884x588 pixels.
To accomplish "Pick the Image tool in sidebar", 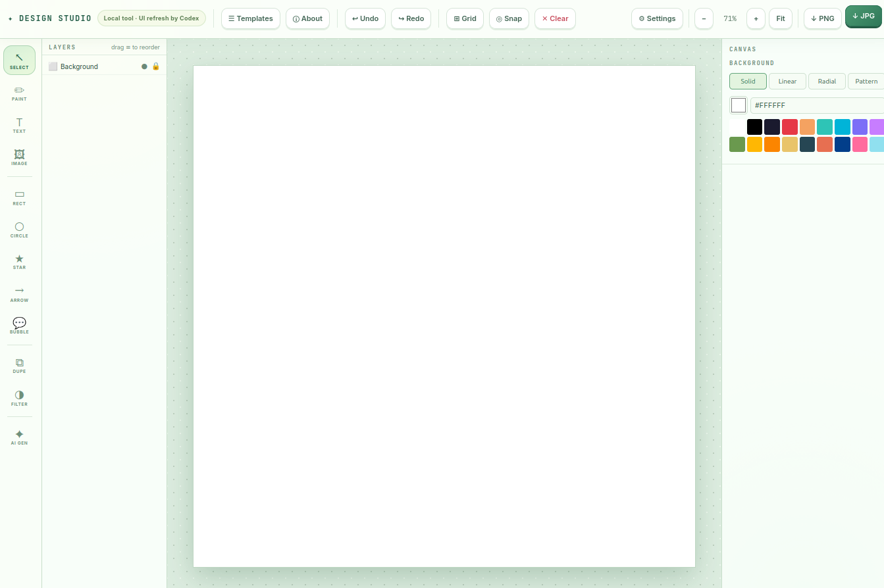I will click(19, 157).
